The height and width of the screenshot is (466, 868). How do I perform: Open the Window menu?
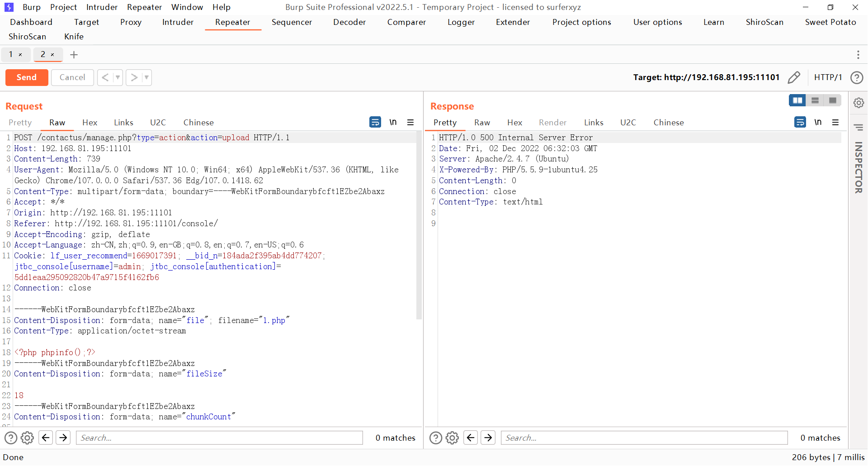[187, 7]
